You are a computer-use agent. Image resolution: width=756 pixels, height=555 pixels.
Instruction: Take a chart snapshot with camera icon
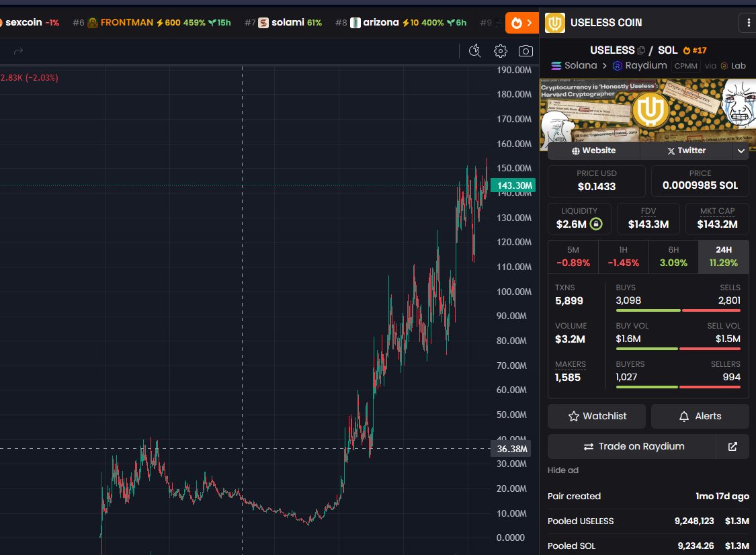coord(526,51)
